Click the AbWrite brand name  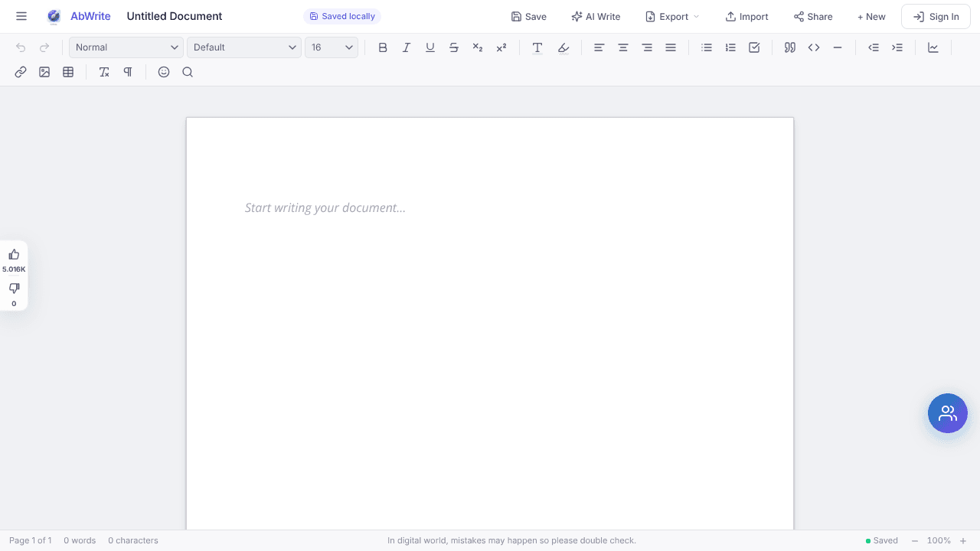coord(90,16)
